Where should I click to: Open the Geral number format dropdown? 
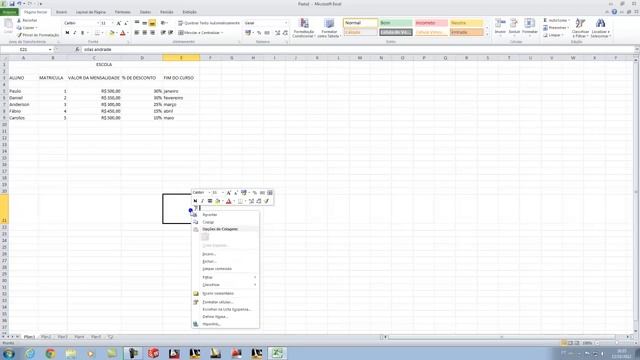286,23
